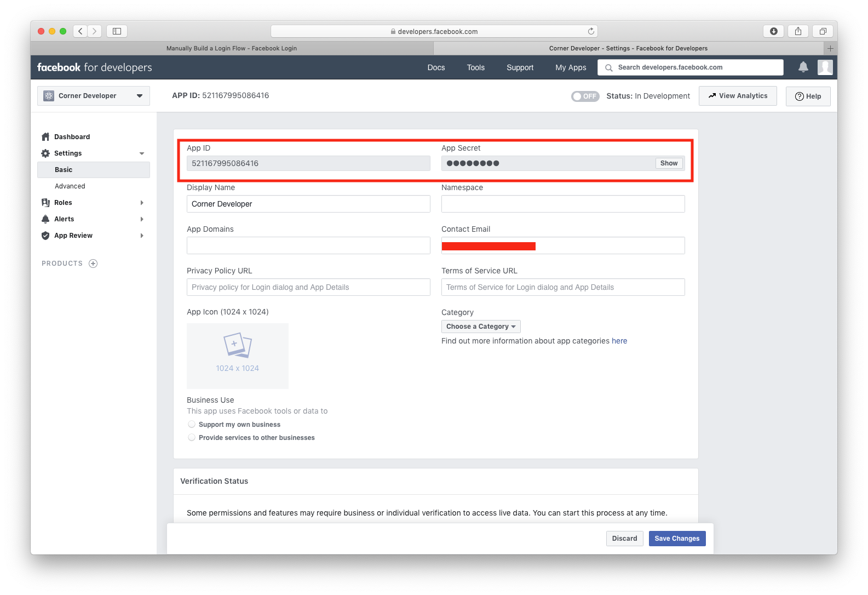
Task: Toggle the app status OFF switch
Action: 585,96
